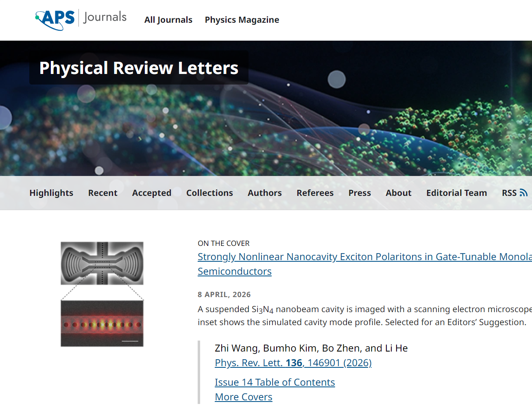Viewport: 532px width, 406px height.
Task: View information for Authors
Action: [x=264, y=193]
